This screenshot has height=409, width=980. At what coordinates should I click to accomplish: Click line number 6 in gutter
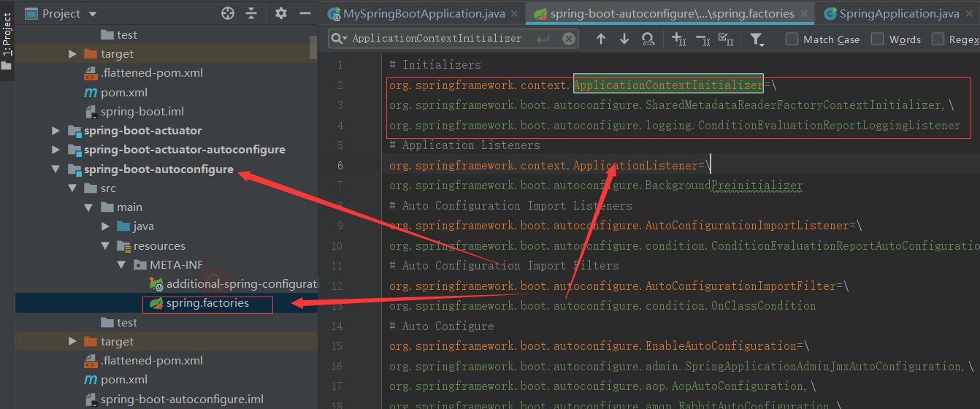coord(340,166)
